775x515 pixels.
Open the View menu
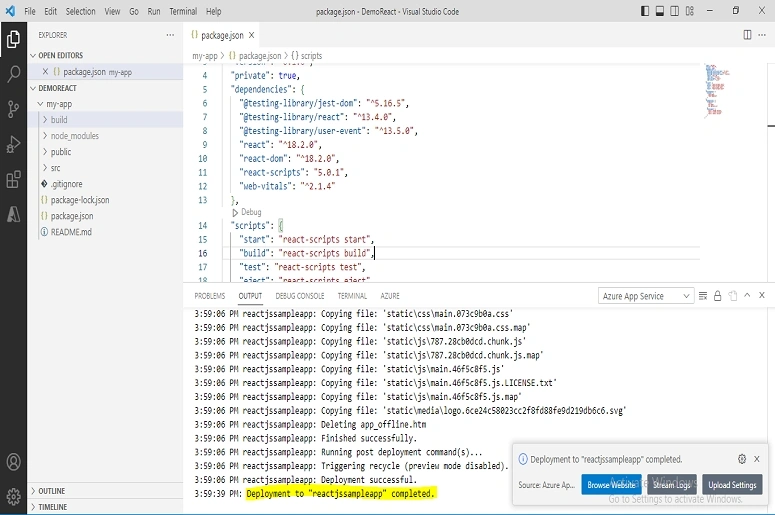coord(112,11)
